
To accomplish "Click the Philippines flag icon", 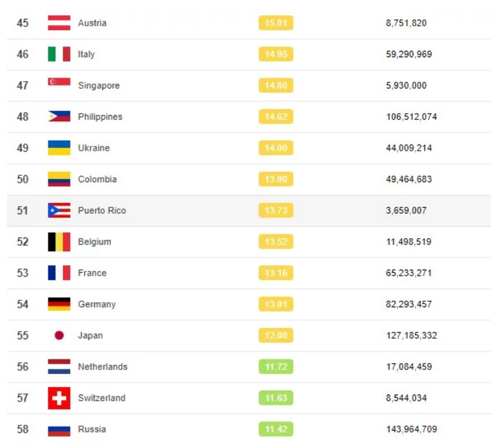I will [x=59, y=117].
